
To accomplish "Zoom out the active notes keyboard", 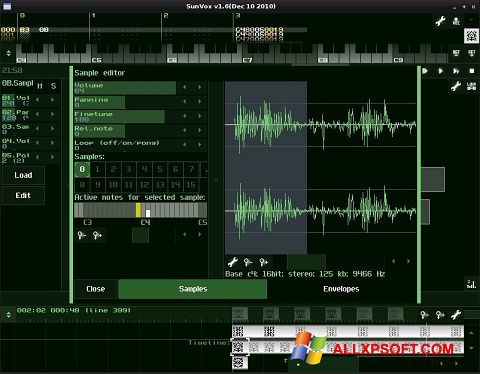I will (82, 235).
